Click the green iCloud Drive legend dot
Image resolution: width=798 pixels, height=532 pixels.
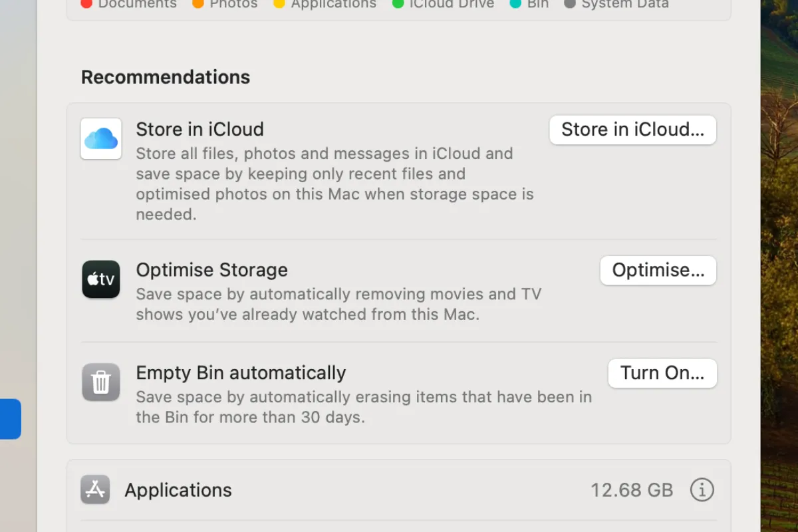tap(398, 4)
